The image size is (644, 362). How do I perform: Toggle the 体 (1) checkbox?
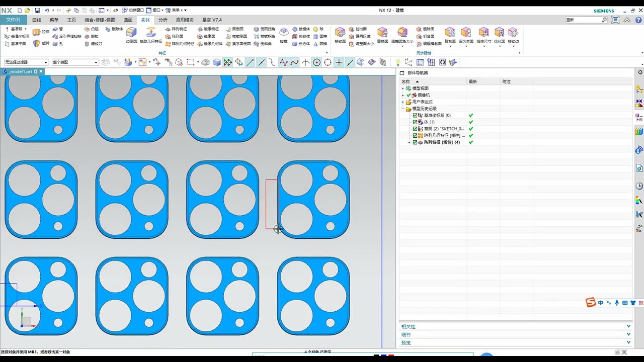point(415,122)
